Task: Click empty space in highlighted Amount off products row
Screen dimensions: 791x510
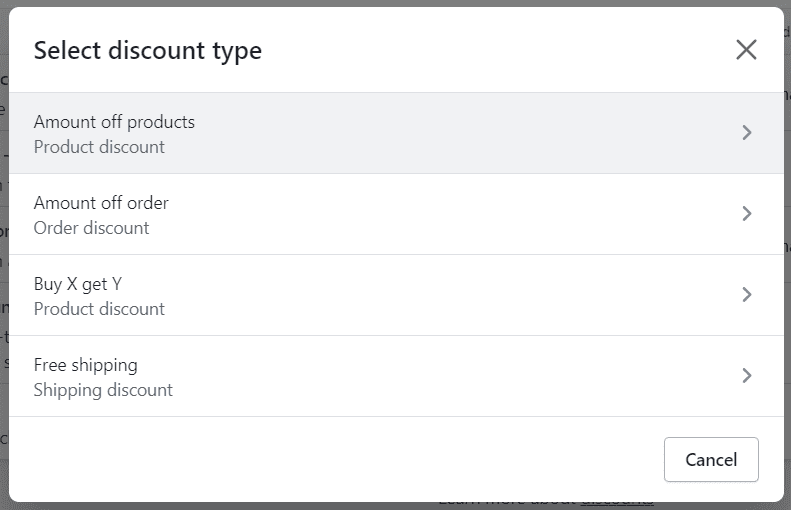Action: [454, 133]
